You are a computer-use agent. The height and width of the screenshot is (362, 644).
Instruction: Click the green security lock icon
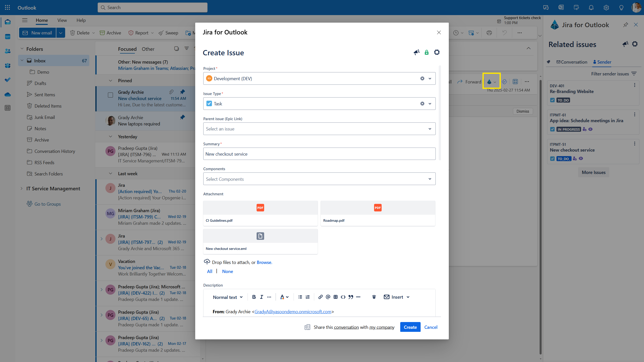(x=427, y=52)
